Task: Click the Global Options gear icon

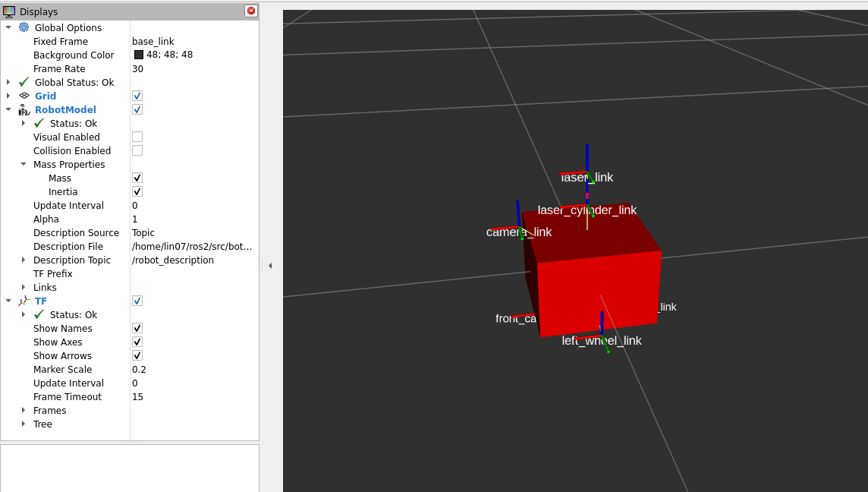Action: tap(24, 27)
